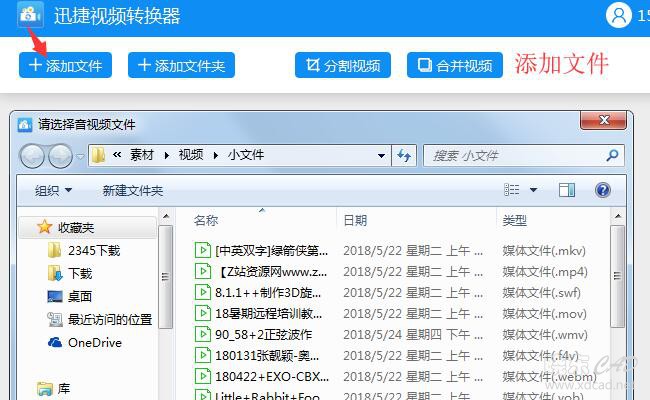This screenshot has width=650, height=400.
Task: Click 新建文件夹 in the dialog toolbar
Action: tap(133, 190)
